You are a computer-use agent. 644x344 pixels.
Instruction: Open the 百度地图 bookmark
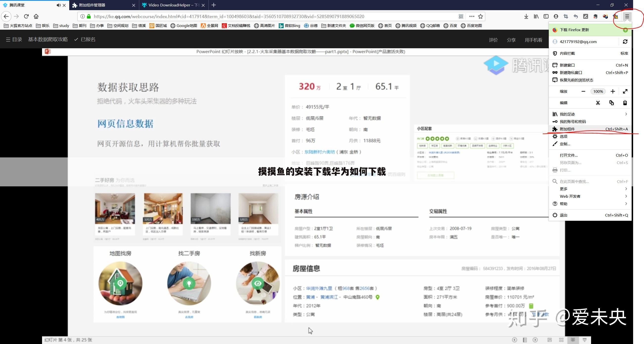tap(471, 26)
